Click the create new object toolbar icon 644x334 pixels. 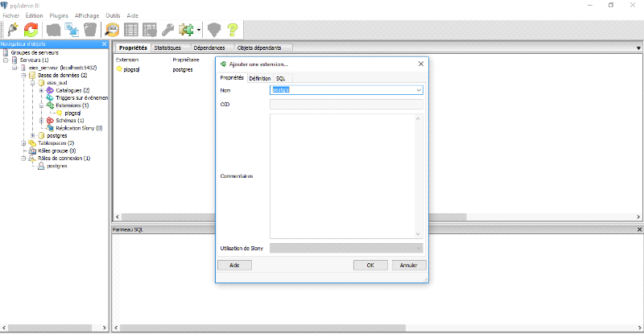coord(72,30)
